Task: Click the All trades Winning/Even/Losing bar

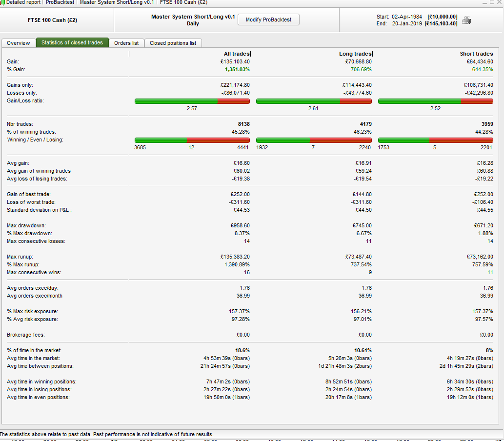Action: pyautogui.click(x=192, y=140)
